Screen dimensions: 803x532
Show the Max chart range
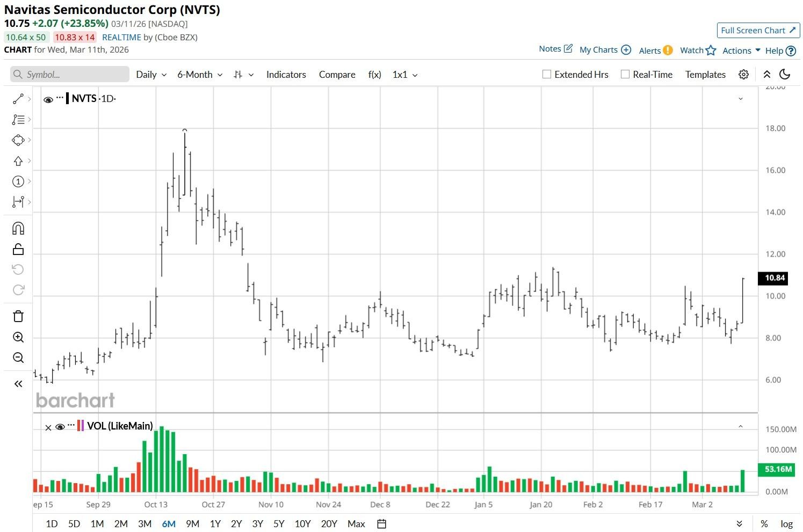point(356,524)
